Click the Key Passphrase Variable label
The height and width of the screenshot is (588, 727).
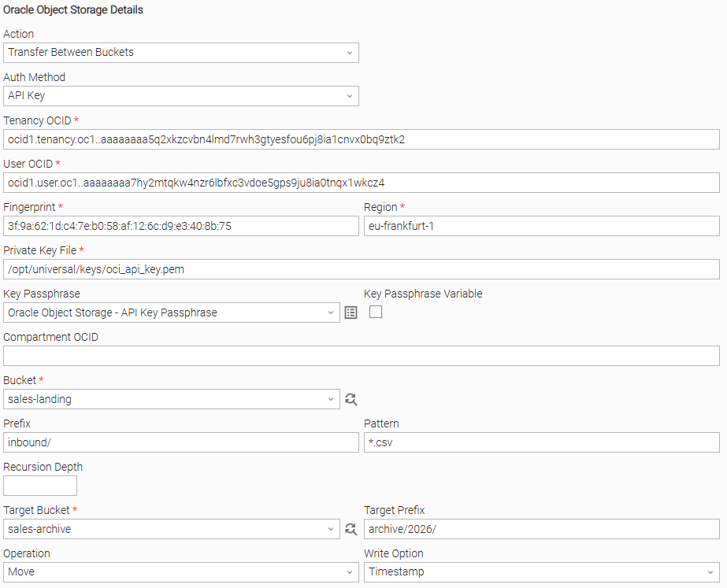coord(423,294)
